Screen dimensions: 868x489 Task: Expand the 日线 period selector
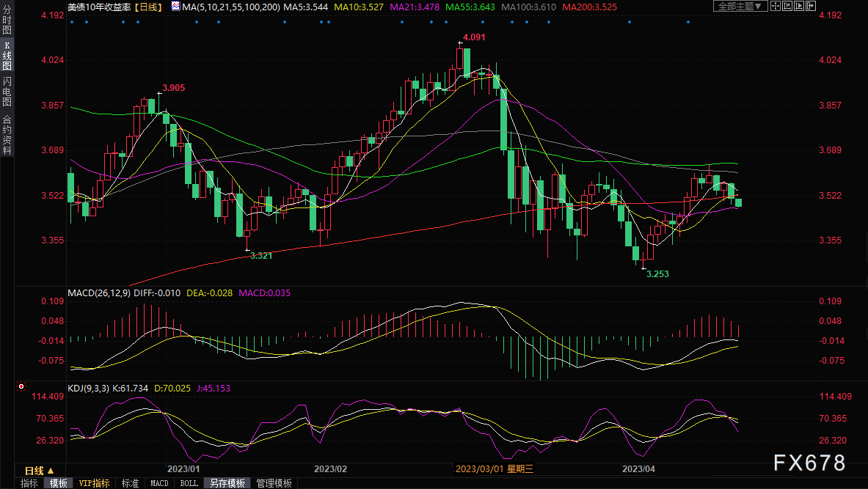(38, 471)
